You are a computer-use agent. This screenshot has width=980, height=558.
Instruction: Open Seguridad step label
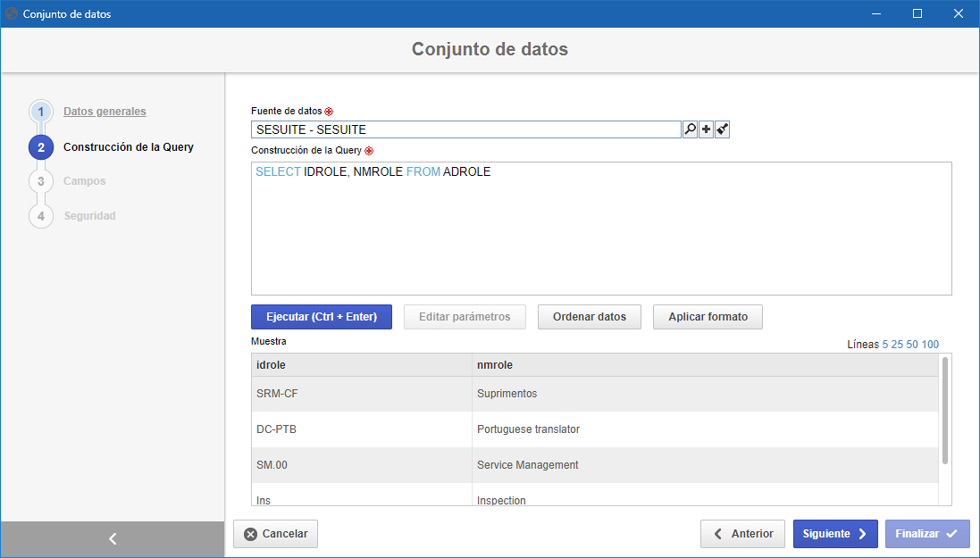tap(89, 215)
